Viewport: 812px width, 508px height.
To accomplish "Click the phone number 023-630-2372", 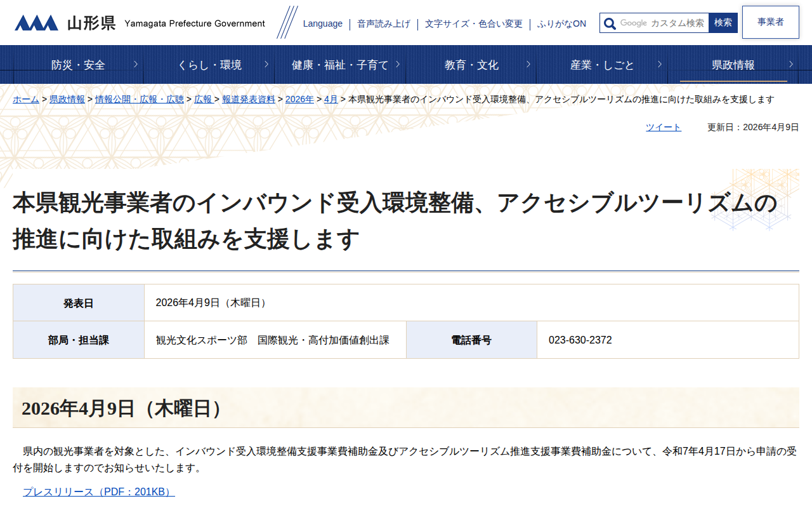I will coord(580,340).
